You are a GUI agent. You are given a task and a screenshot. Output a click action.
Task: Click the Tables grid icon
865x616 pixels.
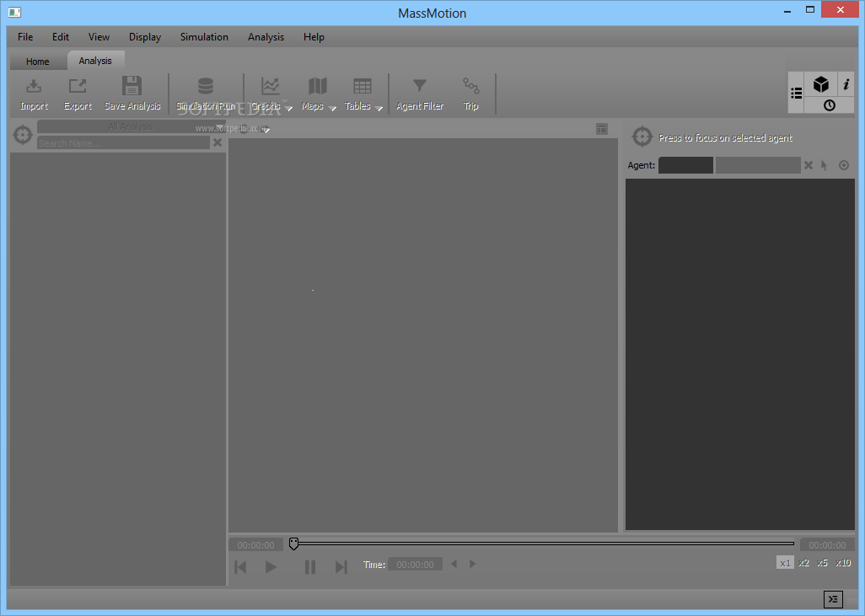pos(363,86)
